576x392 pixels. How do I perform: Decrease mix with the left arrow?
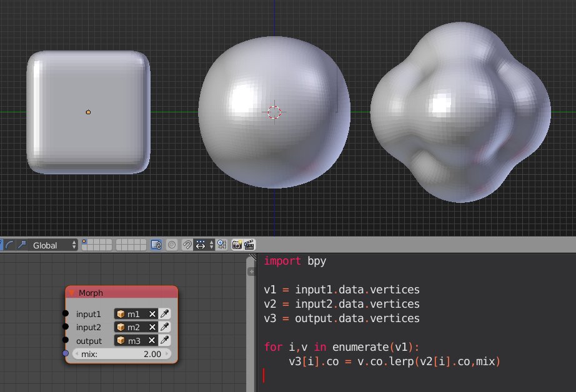coord(76,354)
